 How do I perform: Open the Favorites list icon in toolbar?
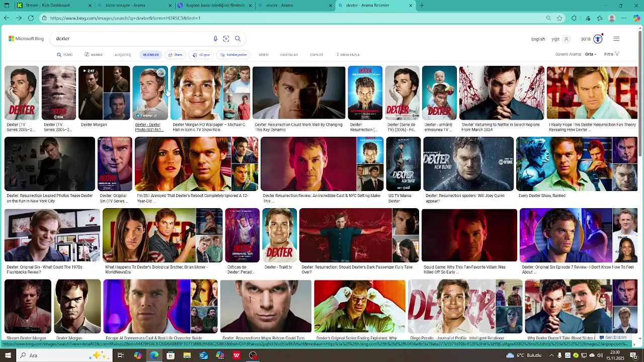tap(600, 18)
